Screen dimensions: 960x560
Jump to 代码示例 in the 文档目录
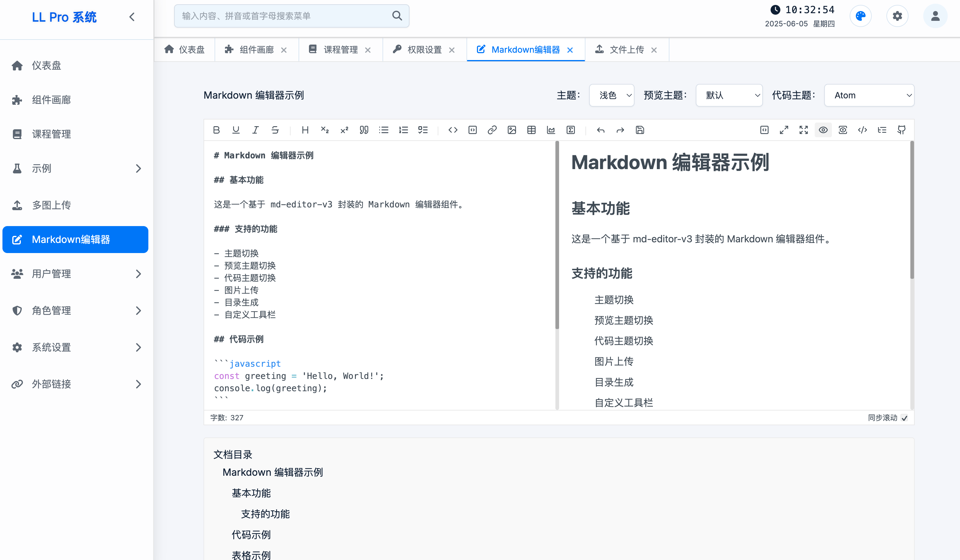(251, 535)
